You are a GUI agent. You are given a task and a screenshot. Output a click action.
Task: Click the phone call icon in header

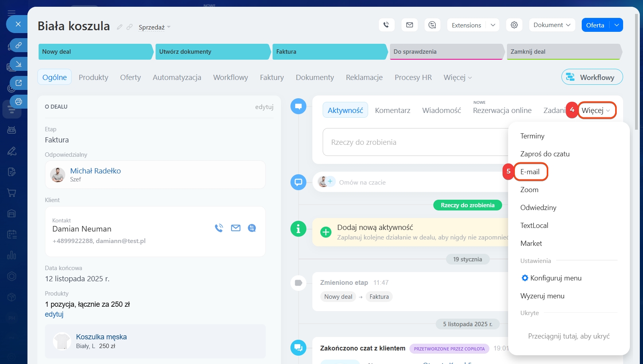[x=386, y=25]
